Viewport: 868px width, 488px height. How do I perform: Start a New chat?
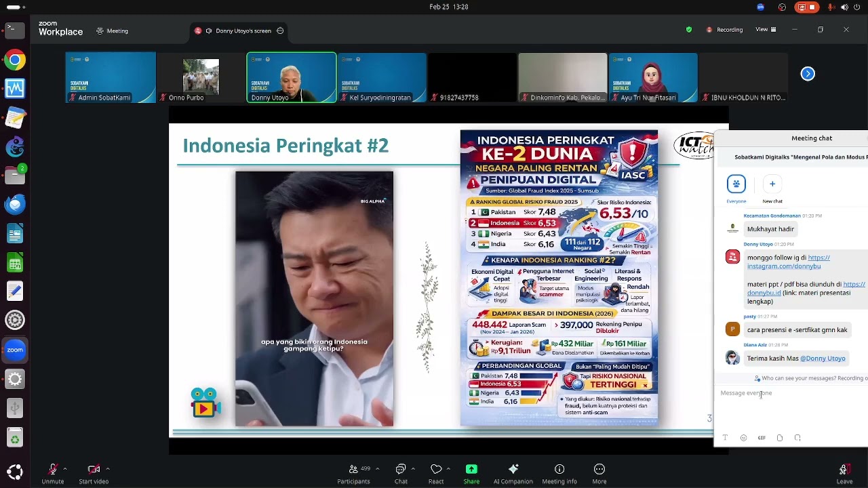click(772, 189)
